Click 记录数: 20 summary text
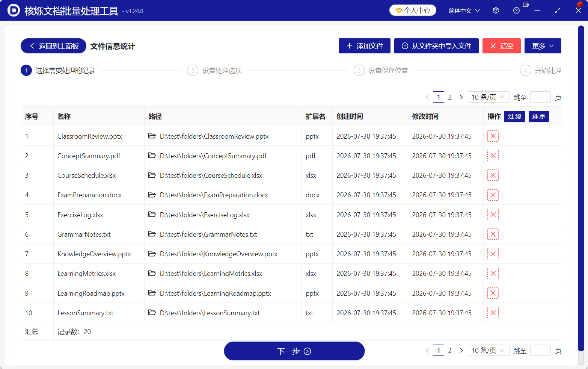 tap(74, 332)
